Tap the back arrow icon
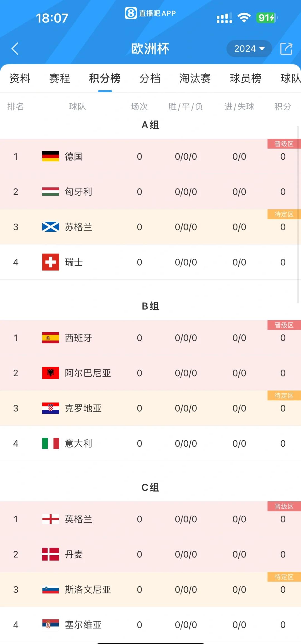The width and height of the screenshot is (301, 644). click(15, 49)
